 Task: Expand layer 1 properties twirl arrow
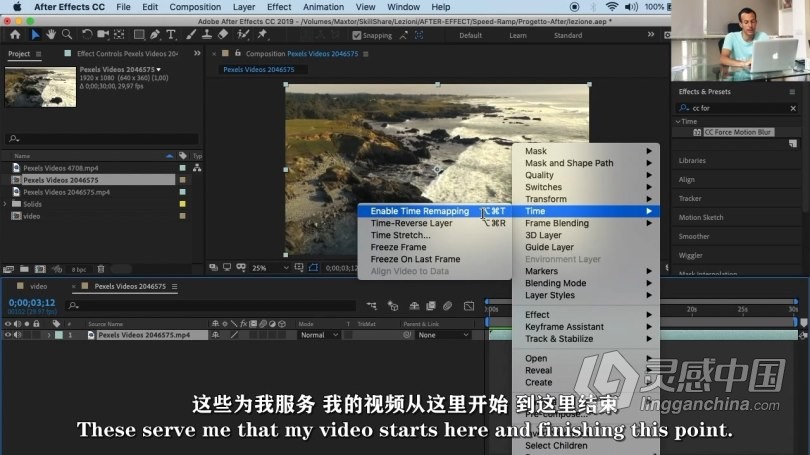tap(49, 335)
